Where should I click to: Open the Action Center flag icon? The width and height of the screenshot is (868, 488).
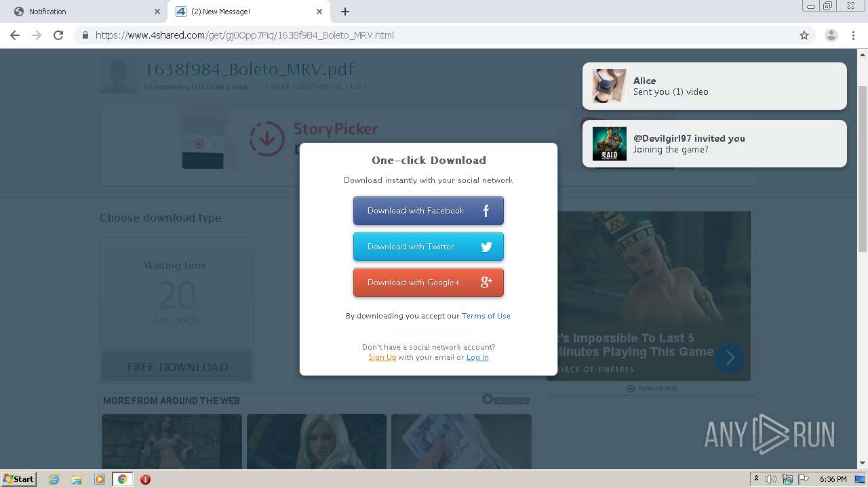point(803,479)
